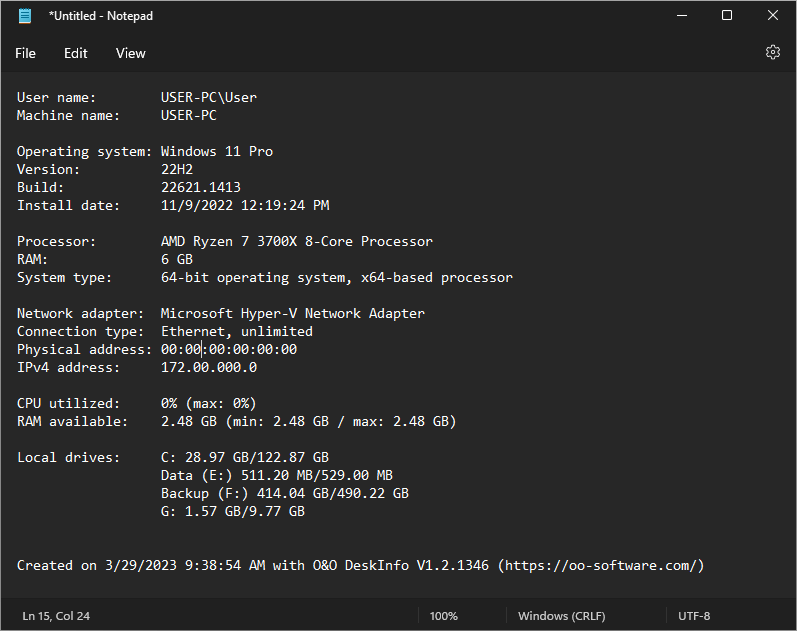
Task: Click the Notepad app icon in title bar
Action: tap(25, 16)
